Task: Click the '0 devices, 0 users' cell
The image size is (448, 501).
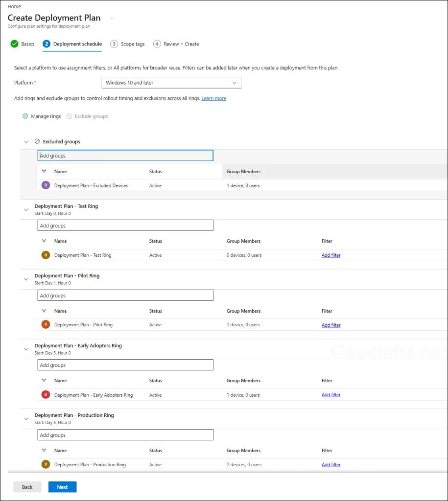Action: pyautogui.click(x=244, y=255)
